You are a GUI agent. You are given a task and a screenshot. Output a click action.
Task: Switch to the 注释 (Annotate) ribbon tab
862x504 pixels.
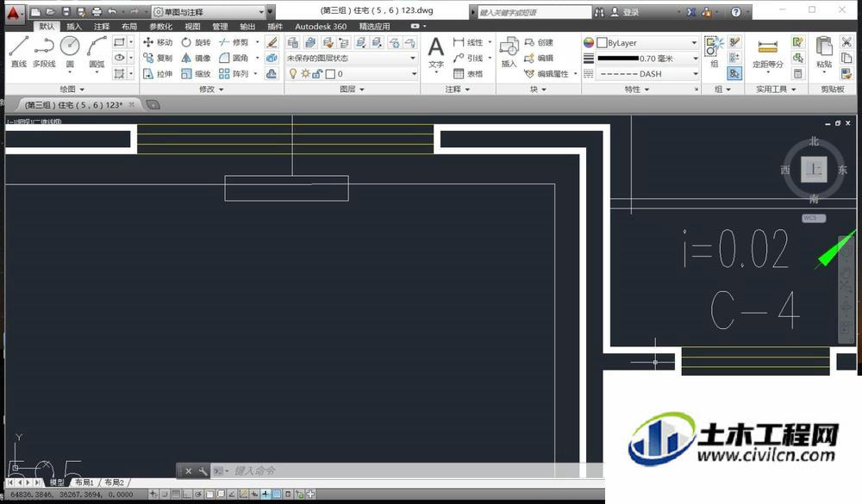102,27
